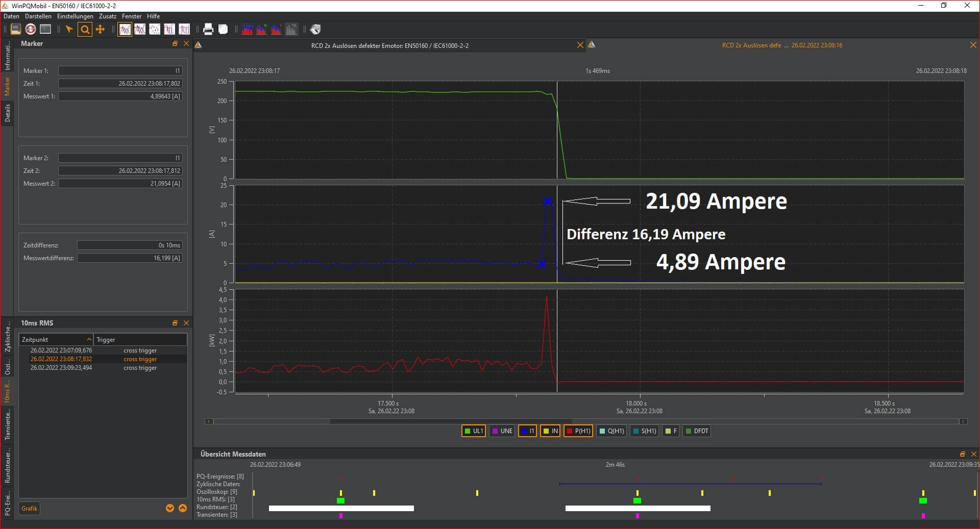Open the first bar chart statistics icon
980x529 pixels.
pyautogui.click(x=247, y=29)
